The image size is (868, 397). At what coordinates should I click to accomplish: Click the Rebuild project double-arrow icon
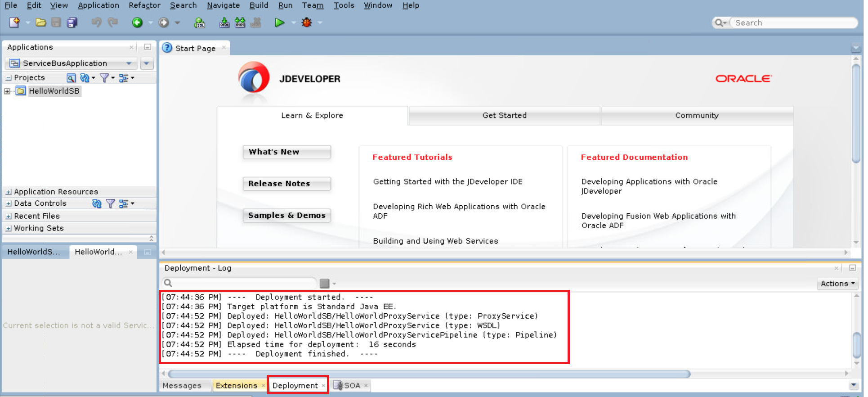(x=240, y=23)
